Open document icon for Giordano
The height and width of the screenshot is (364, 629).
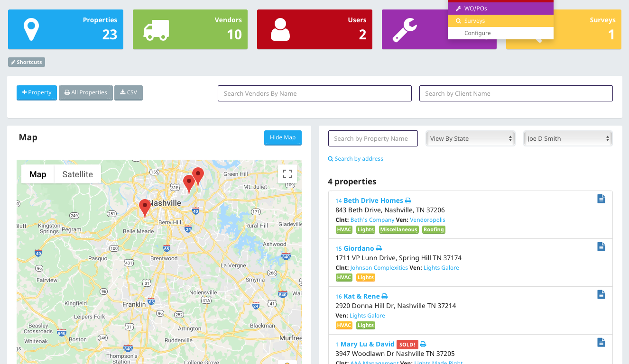point(601,247)
